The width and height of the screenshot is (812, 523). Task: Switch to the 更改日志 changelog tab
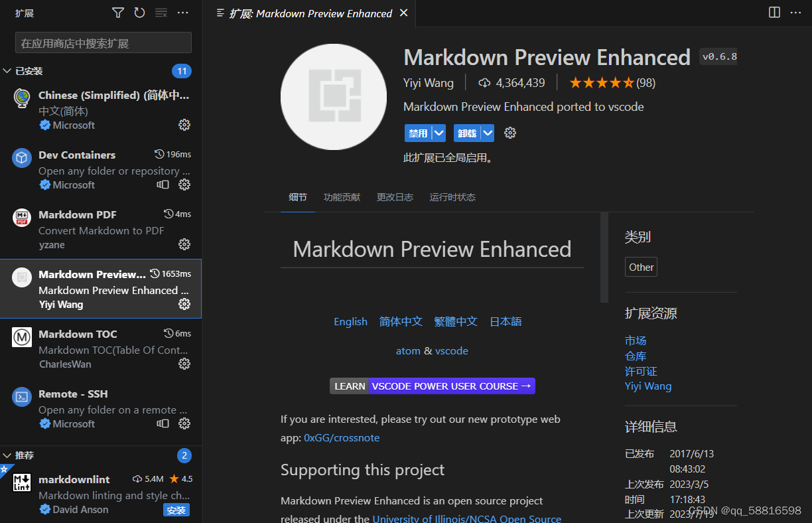pos(395,197)
